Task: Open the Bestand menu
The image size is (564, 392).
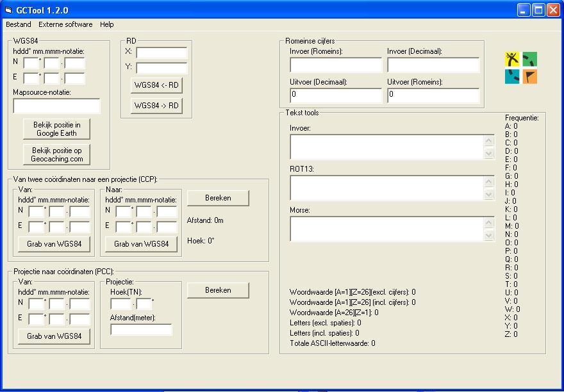Action: [x=18, y=24]
